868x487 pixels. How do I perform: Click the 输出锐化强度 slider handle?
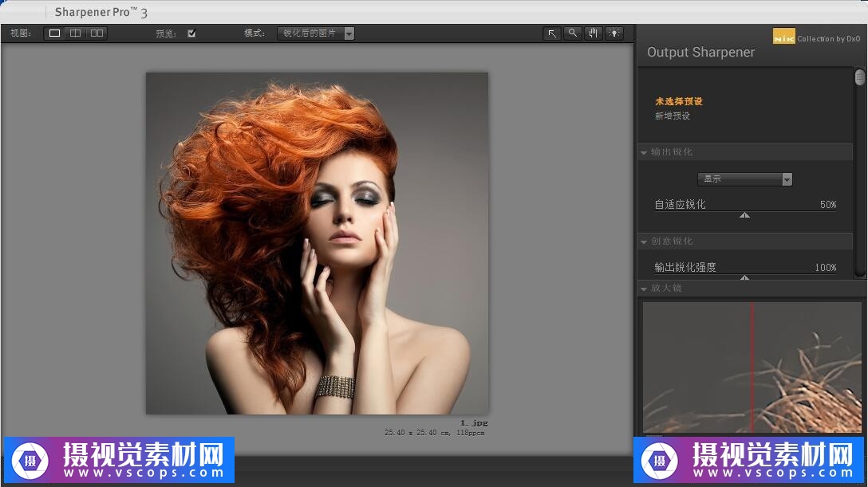[x=744, y=277]
